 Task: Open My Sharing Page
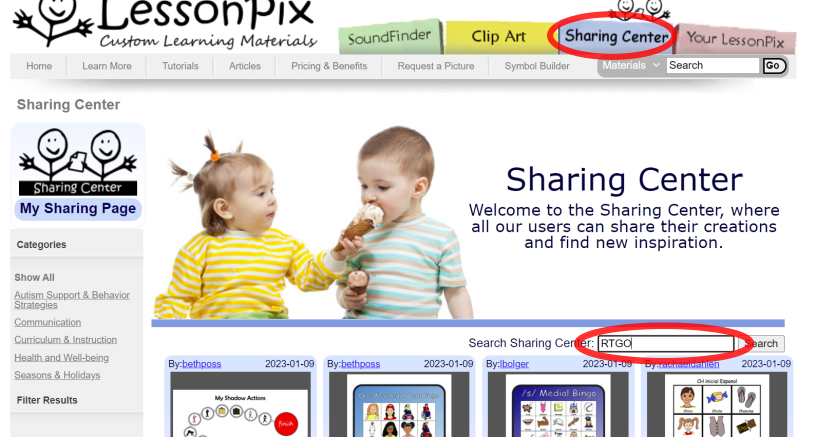click(78, 209)
